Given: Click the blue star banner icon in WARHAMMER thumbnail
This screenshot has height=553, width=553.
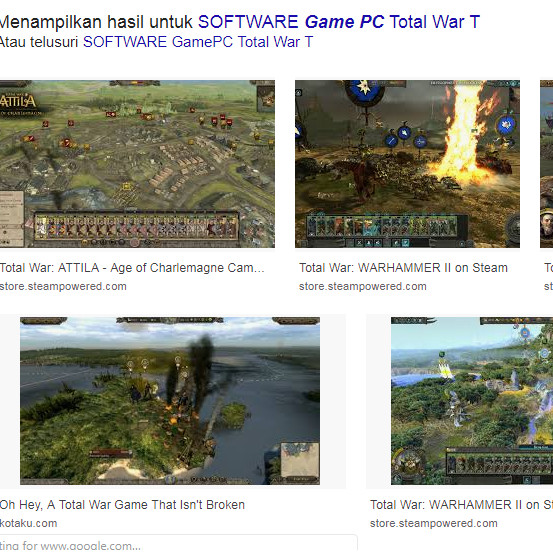Looking at the screenshot, I should pos(364,90).
